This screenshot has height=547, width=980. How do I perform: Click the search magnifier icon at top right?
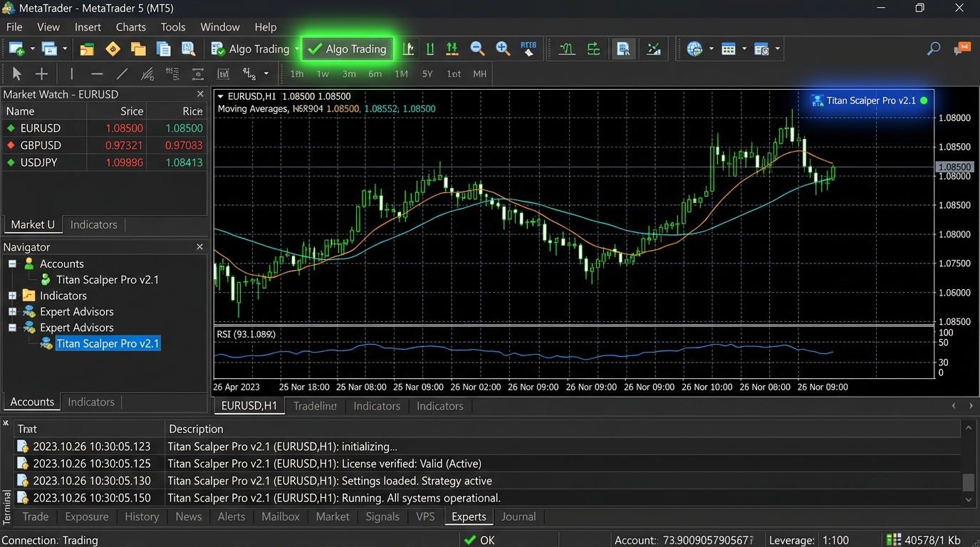[x=934, y=48]
